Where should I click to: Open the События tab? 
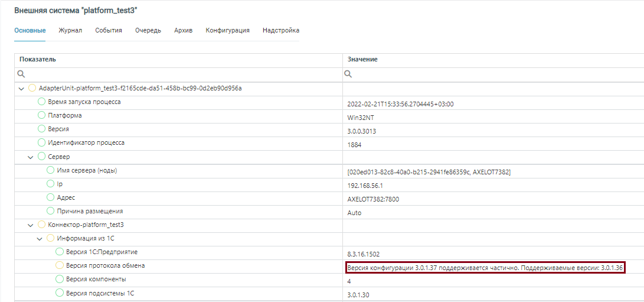(109, 30)
